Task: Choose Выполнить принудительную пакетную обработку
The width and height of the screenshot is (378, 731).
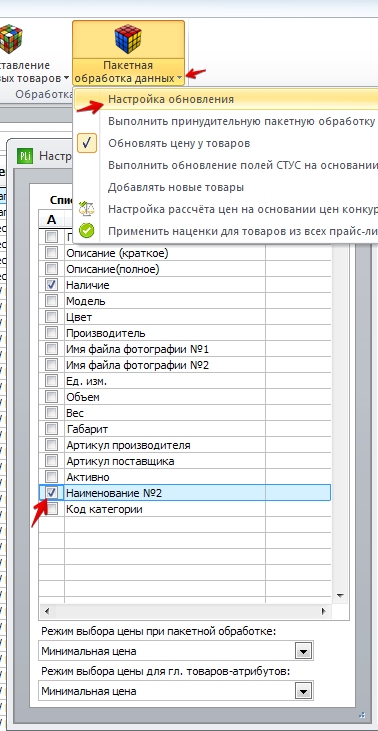Action: pyautogui.click(x=241, y=121)
